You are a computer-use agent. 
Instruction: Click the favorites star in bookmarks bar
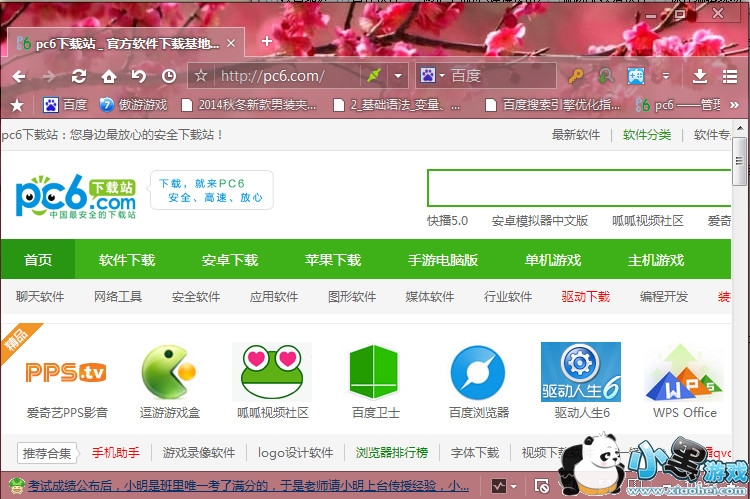click(17, 105)
